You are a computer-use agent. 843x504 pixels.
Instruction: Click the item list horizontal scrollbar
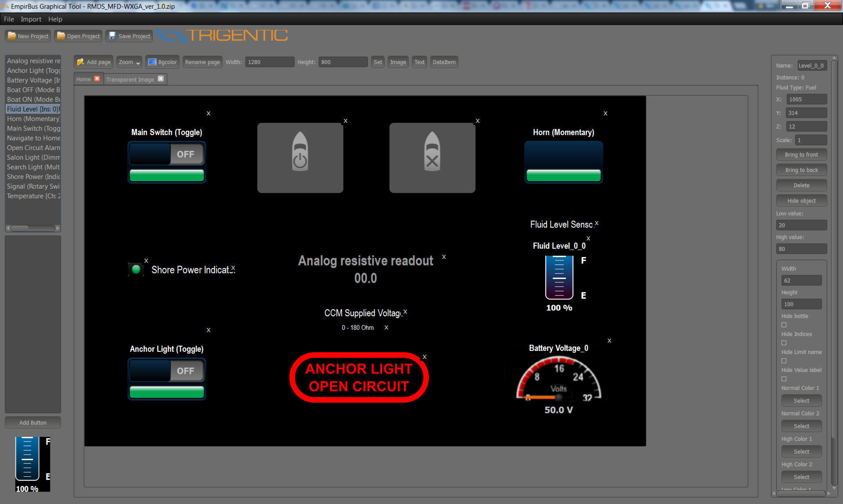coord(33,228)
